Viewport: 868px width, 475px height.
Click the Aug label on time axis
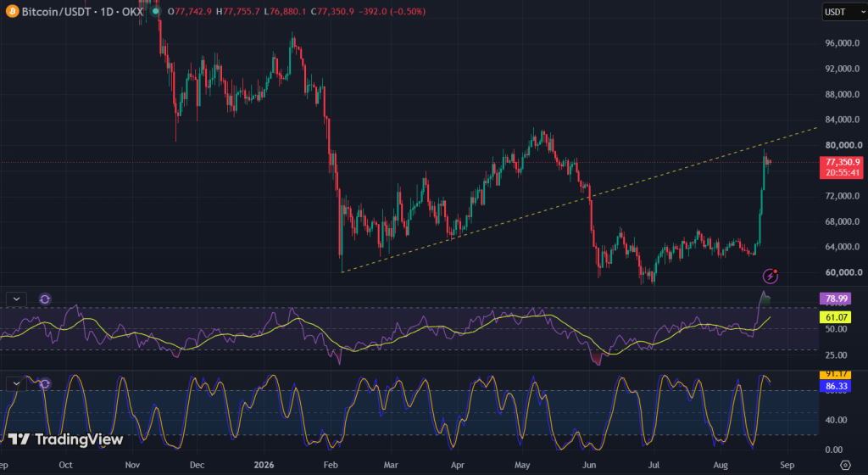[721, 465]
